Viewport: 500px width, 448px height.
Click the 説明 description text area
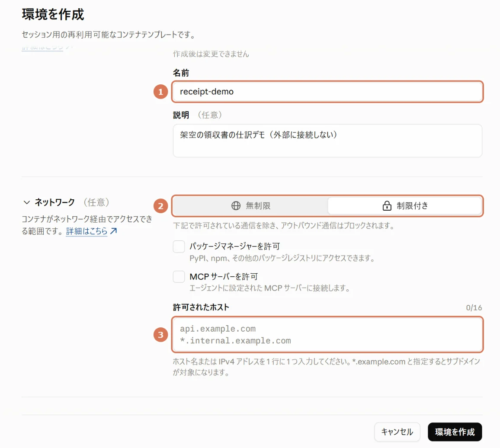(327, 141)
